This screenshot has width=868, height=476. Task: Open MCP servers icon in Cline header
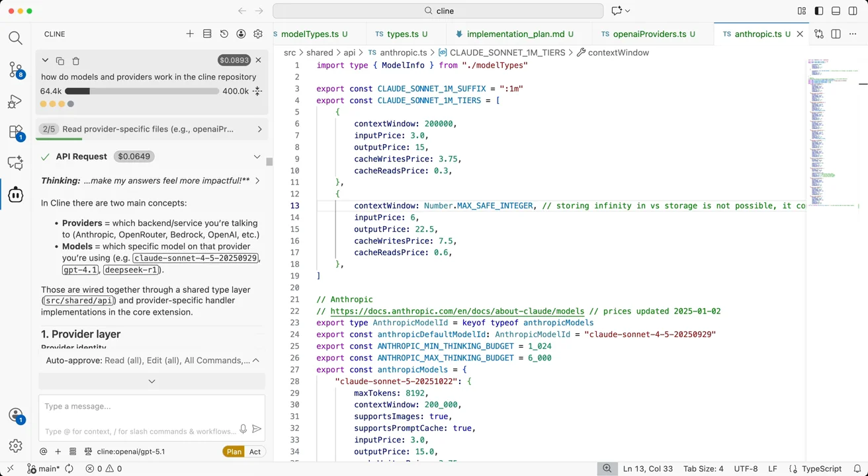[207, 34]
